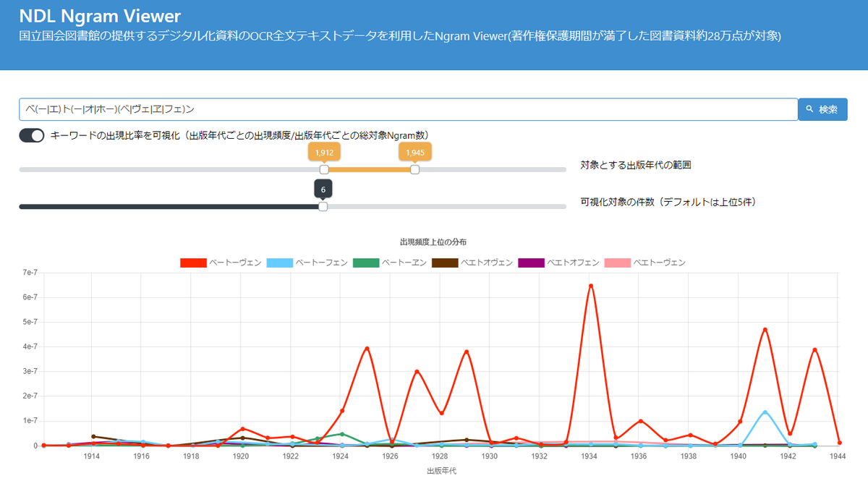The width and height of the screenshot is (868, 481).
Task: Toggle the brown ベエトオヴェン legend swatch
Action: click(x=445, y=263)
